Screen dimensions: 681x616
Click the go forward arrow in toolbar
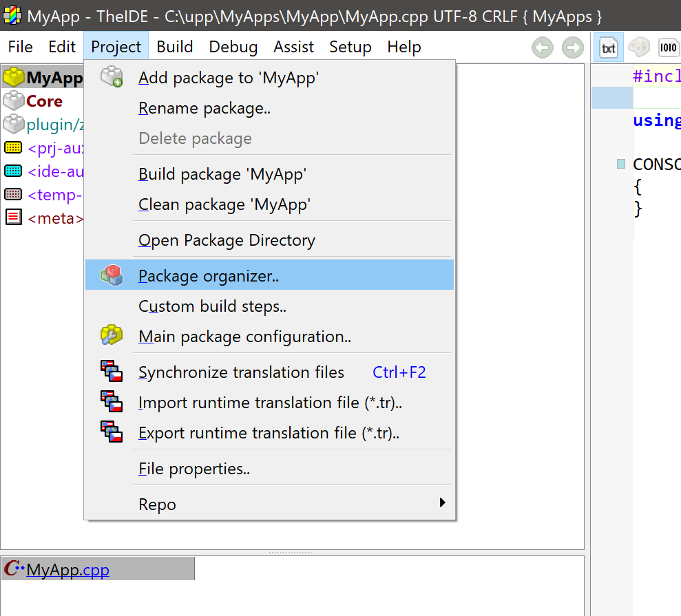[x=572, y=47]
